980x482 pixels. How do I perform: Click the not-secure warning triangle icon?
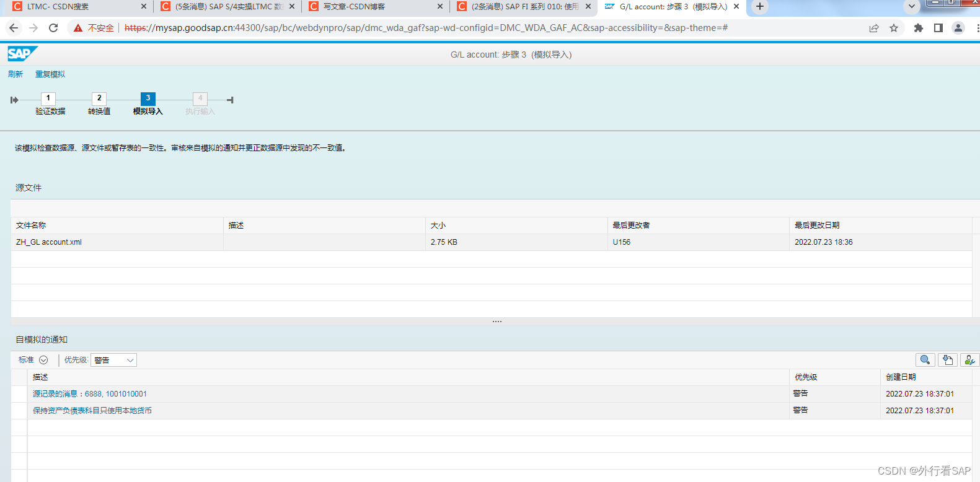tap(78, 28)
